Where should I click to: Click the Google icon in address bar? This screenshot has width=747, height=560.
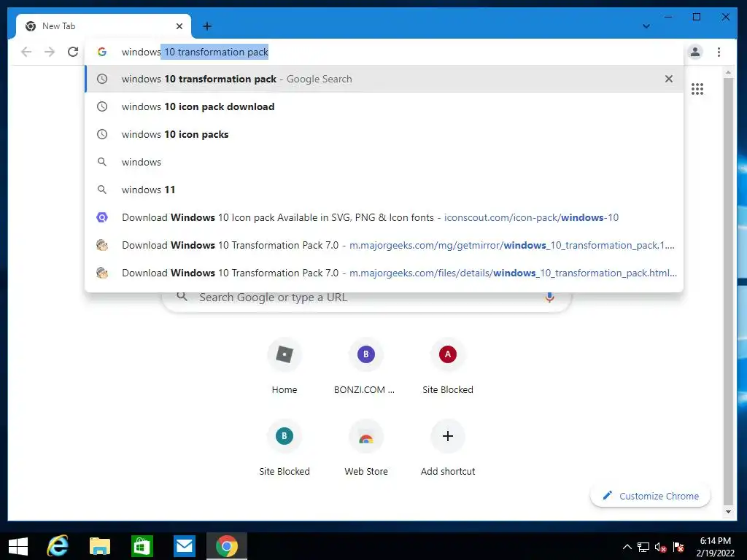[x=102, y=52]
